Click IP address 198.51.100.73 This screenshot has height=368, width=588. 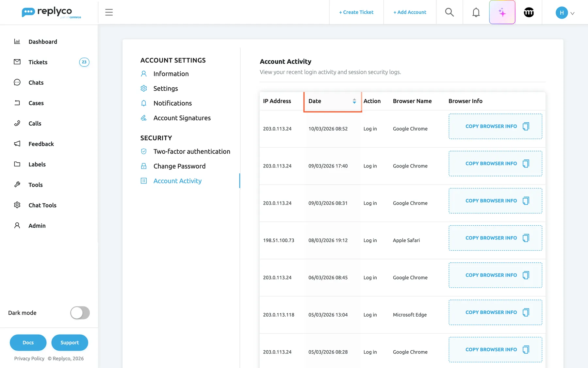(279, 240)
